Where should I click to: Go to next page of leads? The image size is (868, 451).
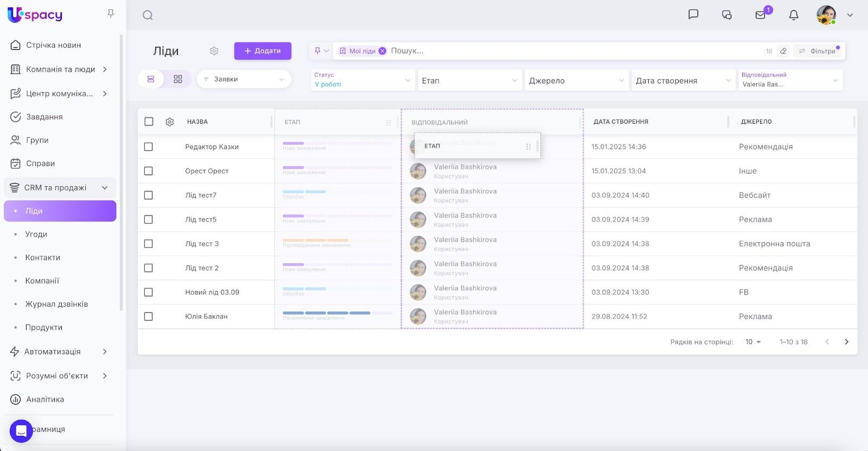(846, 342)
